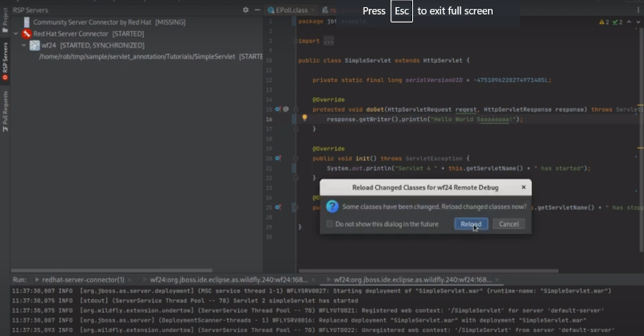The height and width of the screenshot is (336, 644).
Task: Click the Red Hat Server Connector icon
Action: click(27, 34)
